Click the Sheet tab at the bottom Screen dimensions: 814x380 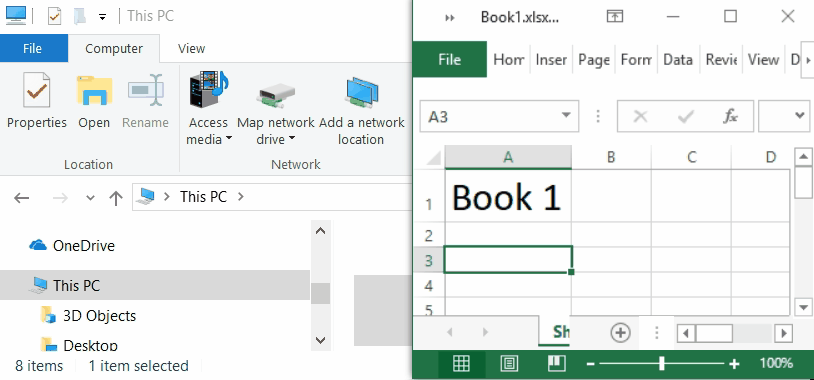554,331
